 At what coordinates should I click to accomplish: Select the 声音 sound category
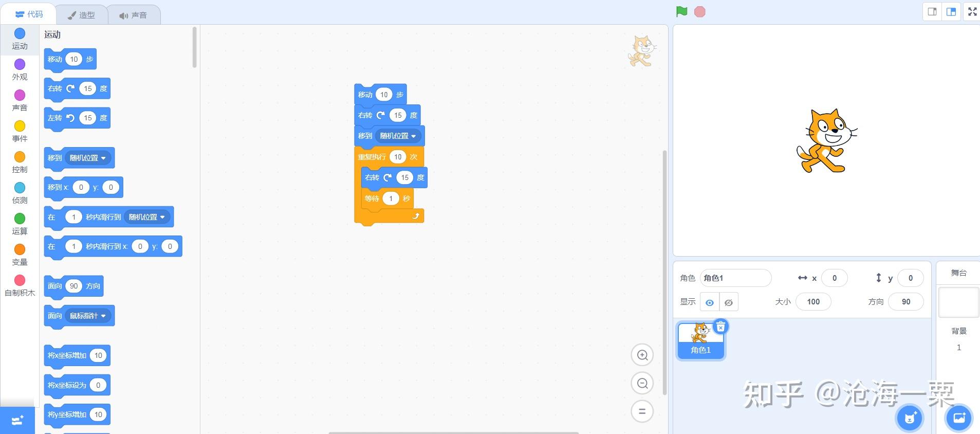(x=20, y=101)
